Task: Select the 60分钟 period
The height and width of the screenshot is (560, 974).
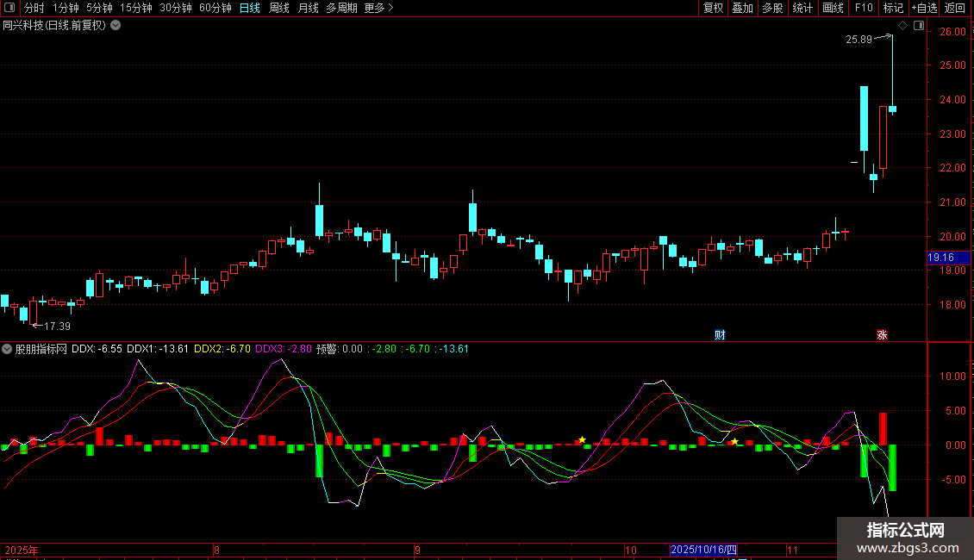Action: coord(215,8)
